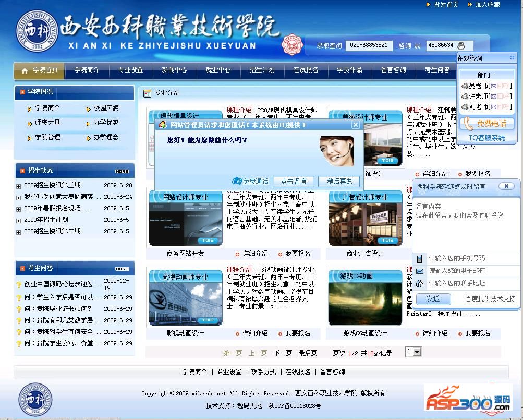Expand plus icon beside 我校环保创意大赛圆满落

click(19, 198)
